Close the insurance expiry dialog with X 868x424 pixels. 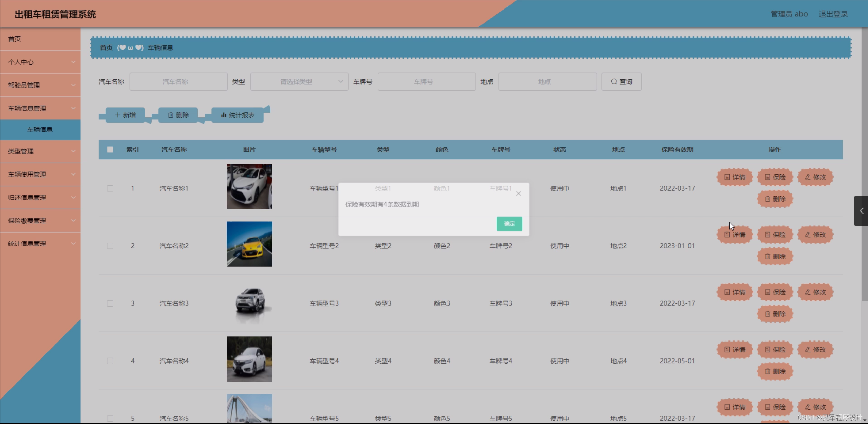(518, 193)
